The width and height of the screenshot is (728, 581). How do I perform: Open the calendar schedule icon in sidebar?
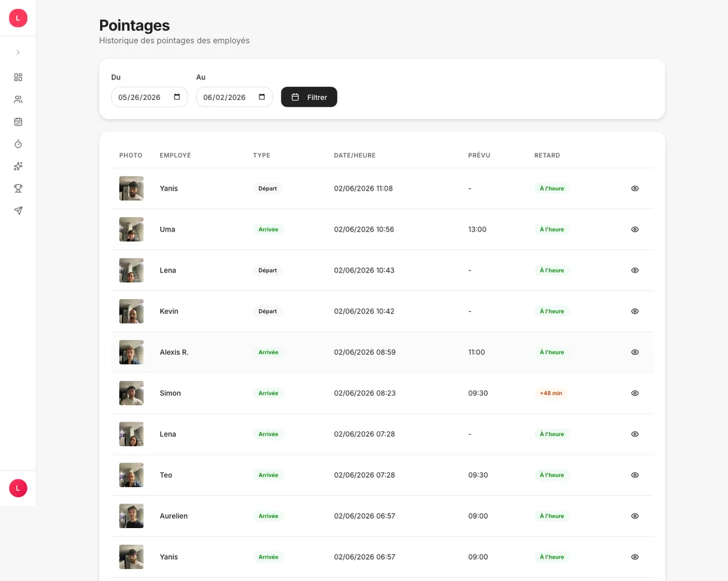pos(18,122)
